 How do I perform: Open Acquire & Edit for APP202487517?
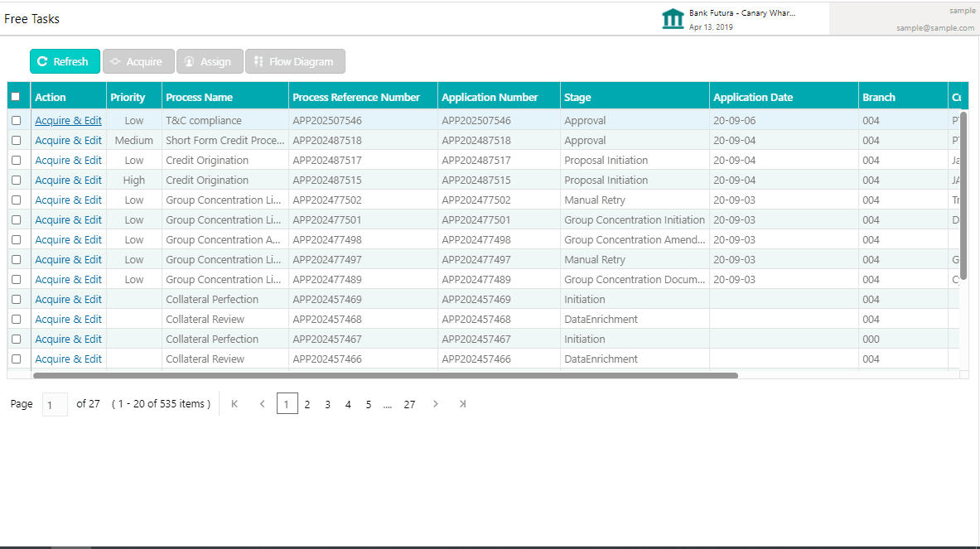68,161
